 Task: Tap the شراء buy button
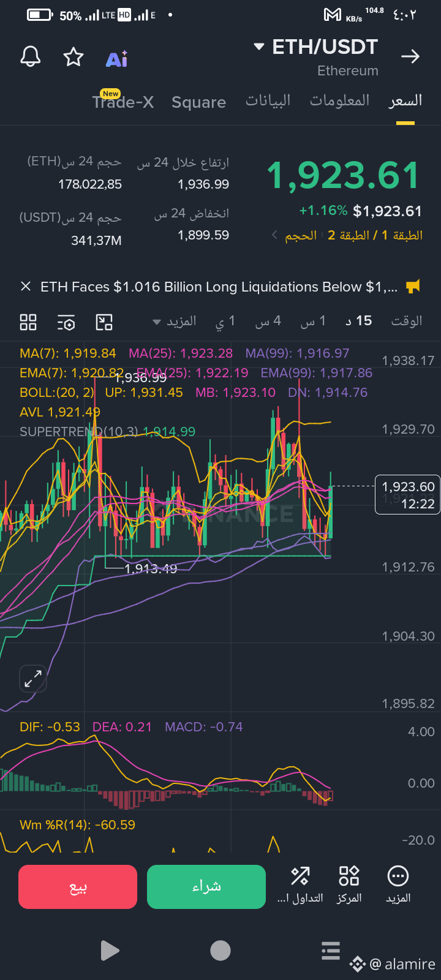(x=206, y=887)
